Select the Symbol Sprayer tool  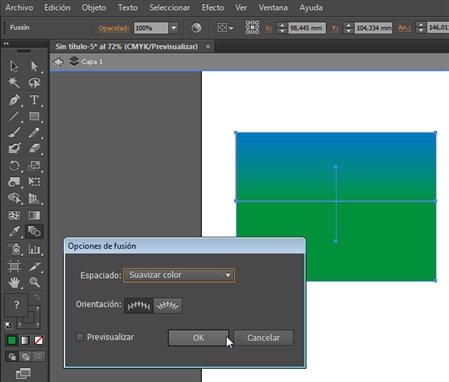[x=14, y=249]
